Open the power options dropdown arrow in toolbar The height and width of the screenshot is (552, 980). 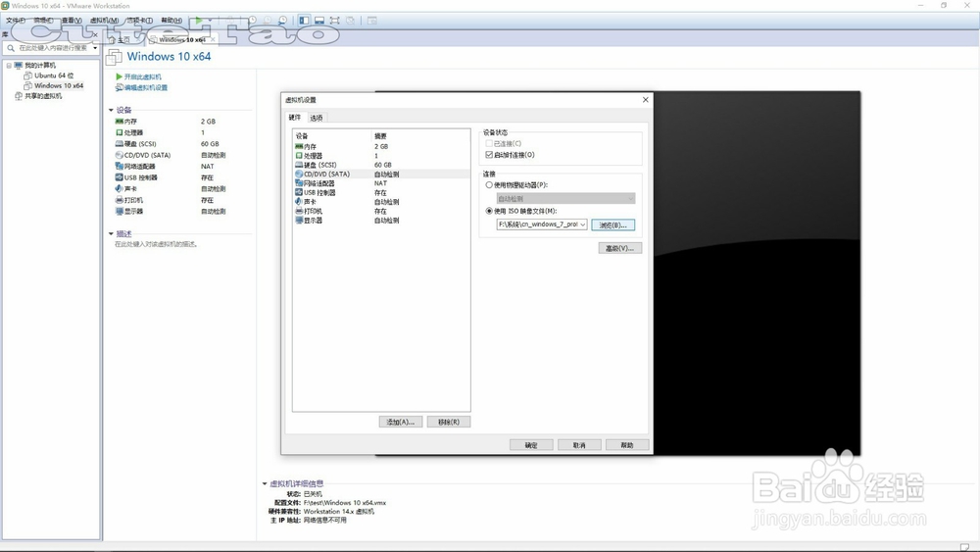coord(209,20)
